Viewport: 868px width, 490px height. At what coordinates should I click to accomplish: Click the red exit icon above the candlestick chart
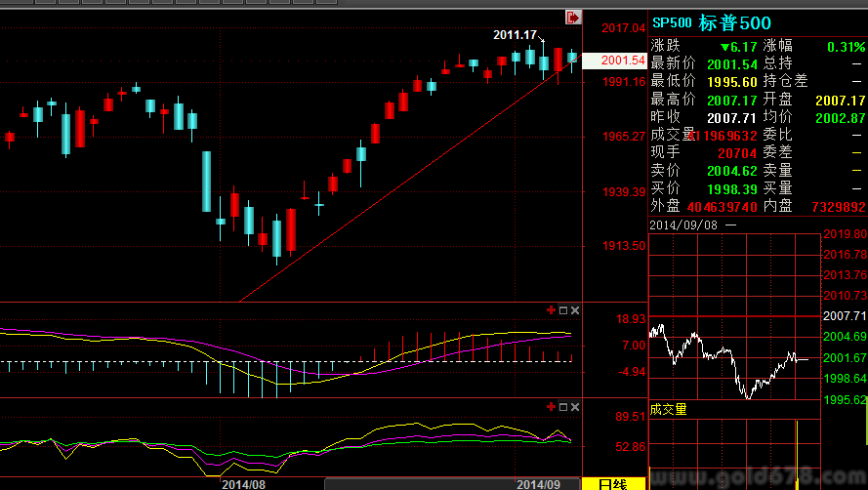[x=573, y=18]
